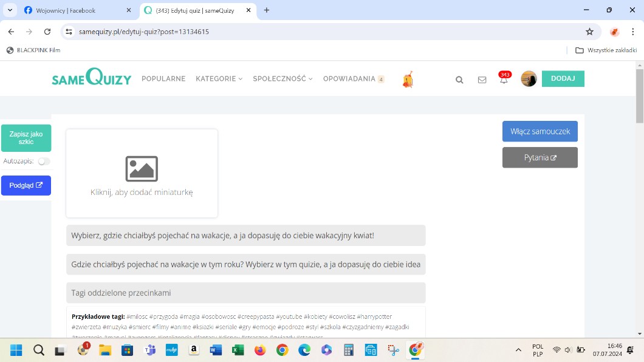The width and height of the screenshot is (644, 362).
Task: Click the Włącz samouczek button
Action: 540,131
